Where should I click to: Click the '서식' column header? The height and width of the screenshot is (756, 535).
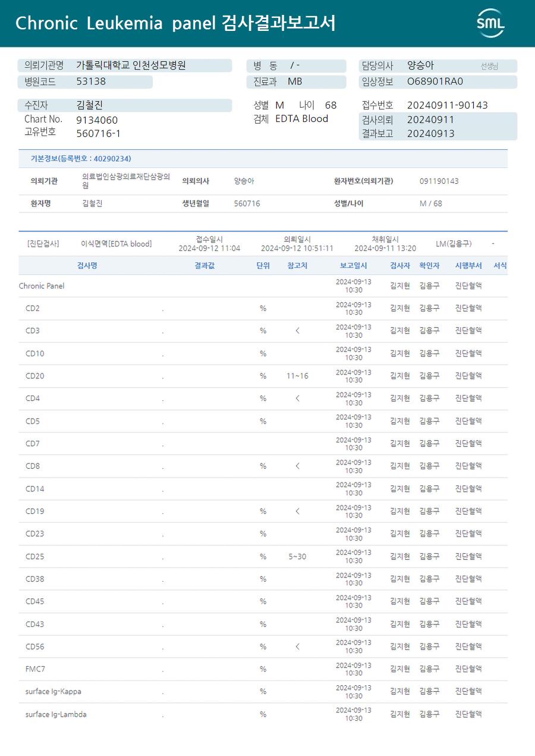[501, 265]
